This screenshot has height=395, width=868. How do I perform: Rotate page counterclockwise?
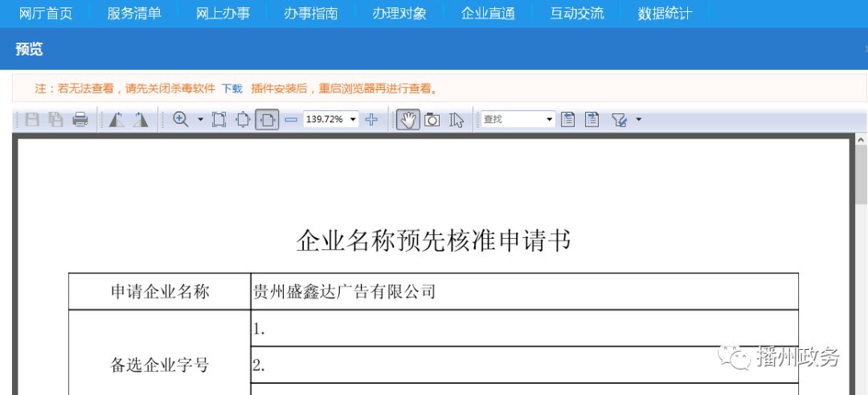pos(117,120)
